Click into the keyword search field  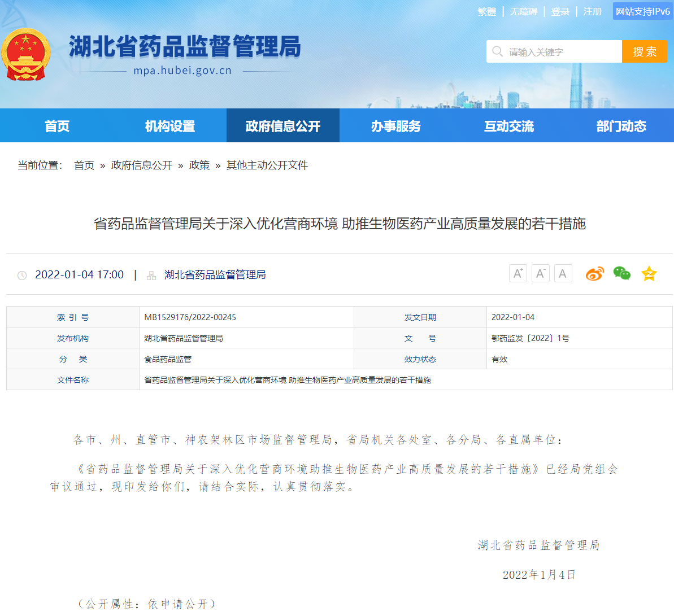(559, 52)
